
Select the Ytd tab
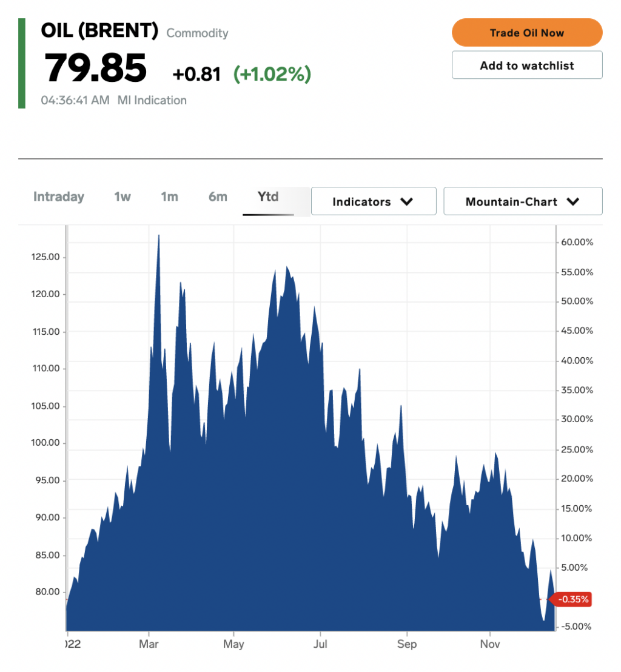268,197
